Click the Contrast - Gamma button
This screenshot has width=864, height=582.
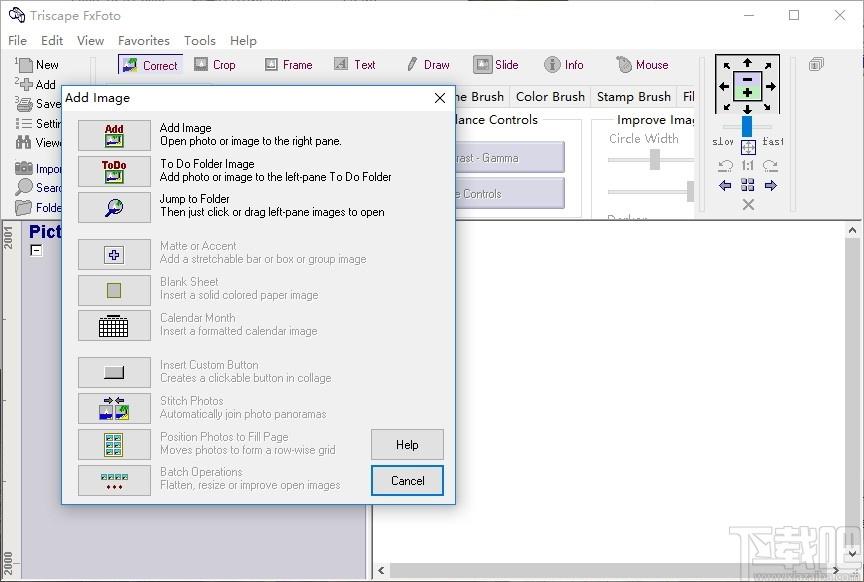tap(510, 158)
